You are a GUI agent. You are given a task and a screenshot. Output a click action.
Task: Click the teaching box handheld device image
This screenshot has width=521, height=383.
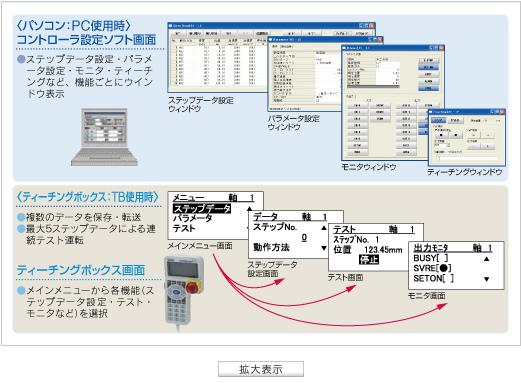pos(183,292)
